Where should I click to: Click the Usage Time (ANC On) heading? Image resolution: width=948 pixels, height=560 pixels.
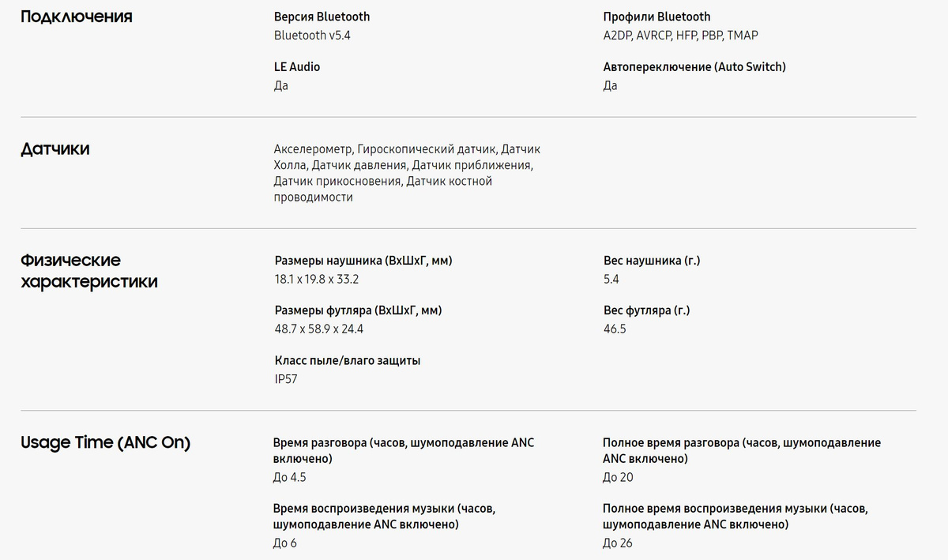(x=106, y=442)
